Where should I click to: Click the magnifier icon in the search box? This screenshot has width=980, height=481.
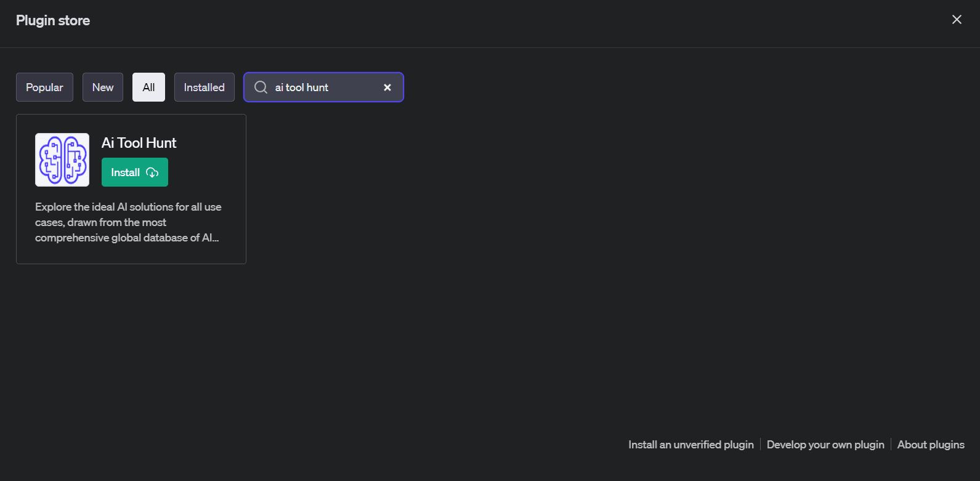point(261,87)
